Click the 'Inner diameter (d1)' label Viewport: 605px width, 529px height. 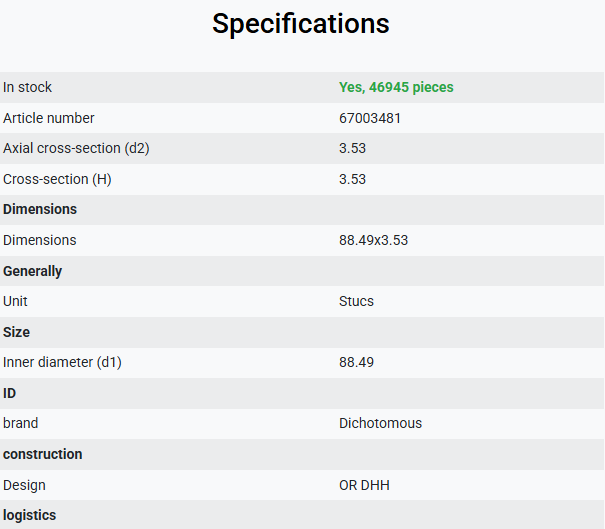click(x=62, y=363)
